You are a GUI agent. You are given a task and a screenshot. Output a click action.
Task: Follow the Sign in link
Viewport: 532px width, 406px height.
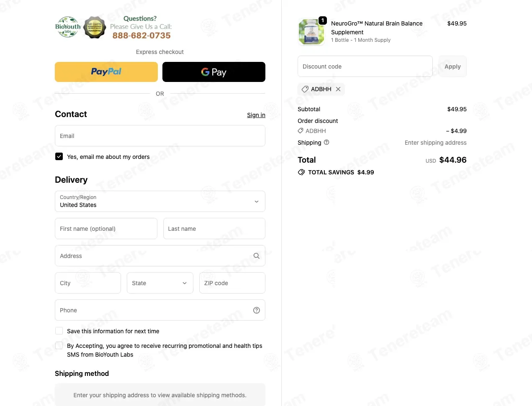tap(256, 115)
